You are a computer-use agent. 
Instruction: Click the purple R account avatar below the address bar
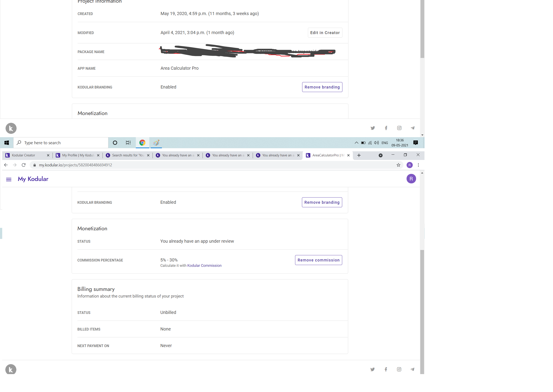[411, 179]
